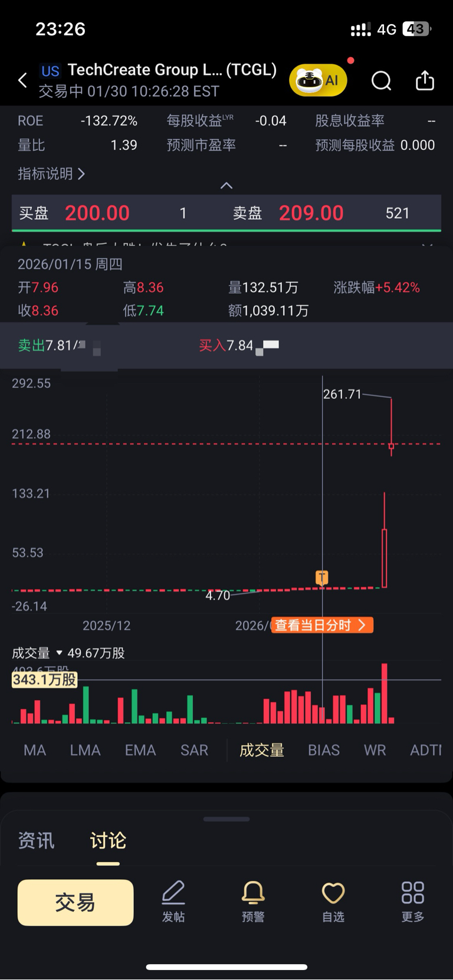The width and height of the screenshot is (453, 980).
Task: Select the SAR indicator tab
Action: point(194,750)
